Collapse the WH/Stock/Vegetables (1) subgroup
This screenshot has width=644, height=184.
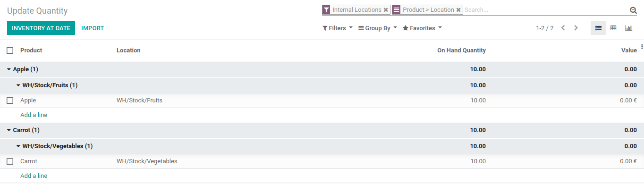click(54, 146)
